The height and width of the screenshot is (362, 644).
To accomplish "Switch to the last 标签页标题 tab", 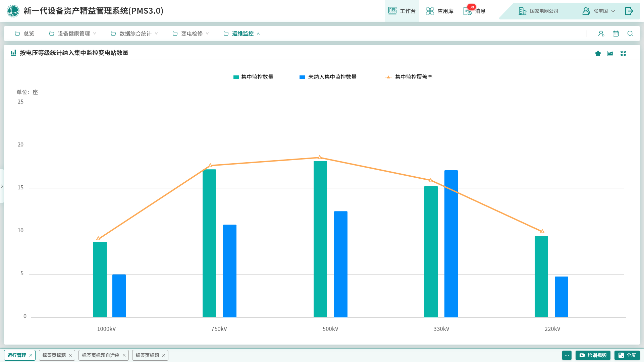I will [147, 355].
